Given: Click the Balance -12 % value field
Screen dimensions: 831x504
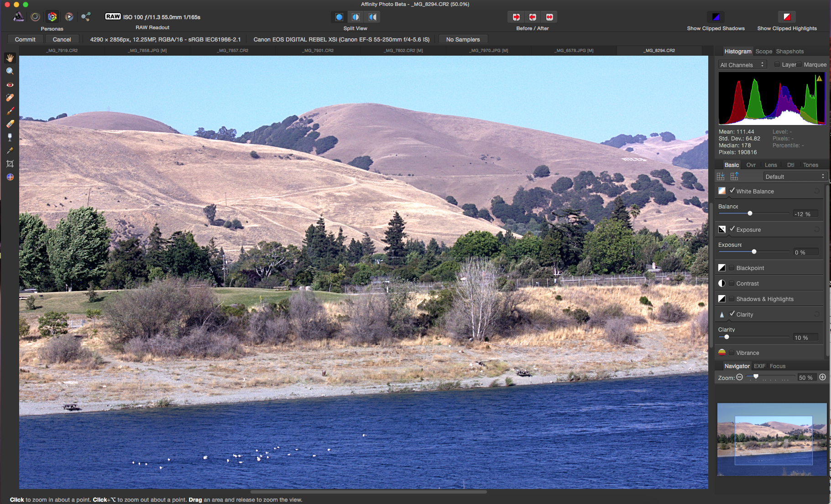Looking at the screenshot, I should [805, 214].
